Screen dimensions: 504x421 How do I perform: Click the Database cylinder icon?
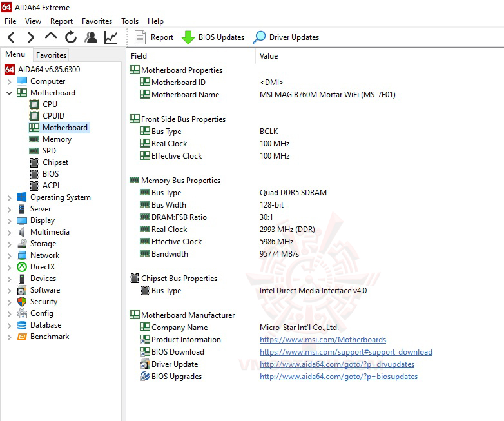point(21,325)
